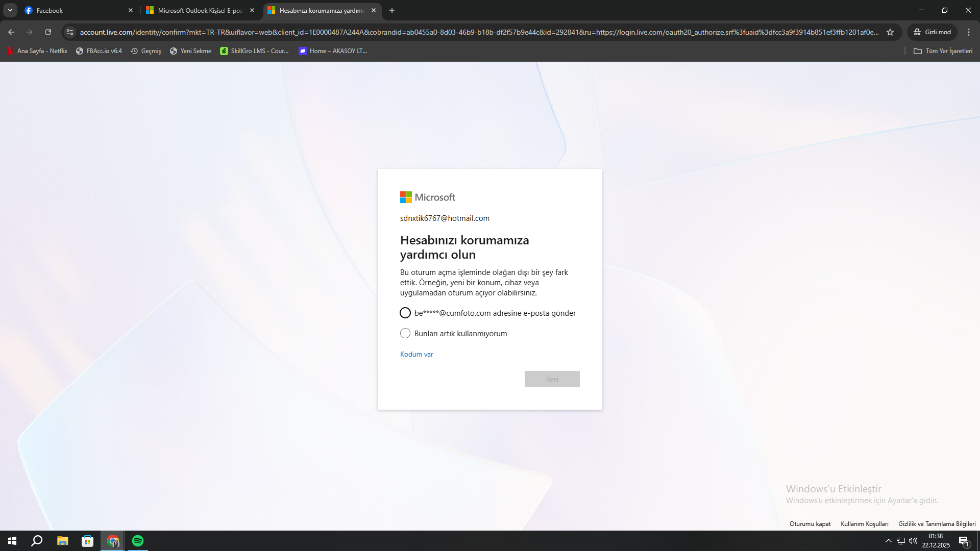Image resolution: width=980 pixels, height=551 pixels.
Task: Open the Geçmiş bookmark
Action: pos(146,51)
